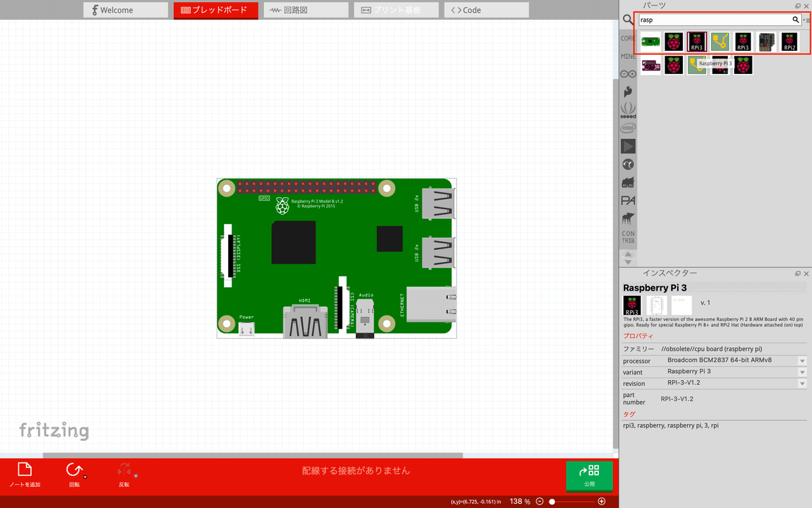The width and height of the screenshot is (812, 508).
Task: Select the dark circuit board part thumbnail
Action: 766,42
